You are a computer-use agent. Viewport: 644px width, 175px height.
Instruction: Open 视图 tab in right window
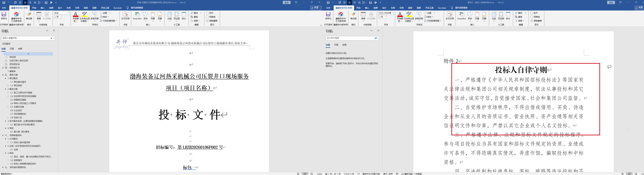[x=419, y=8]
